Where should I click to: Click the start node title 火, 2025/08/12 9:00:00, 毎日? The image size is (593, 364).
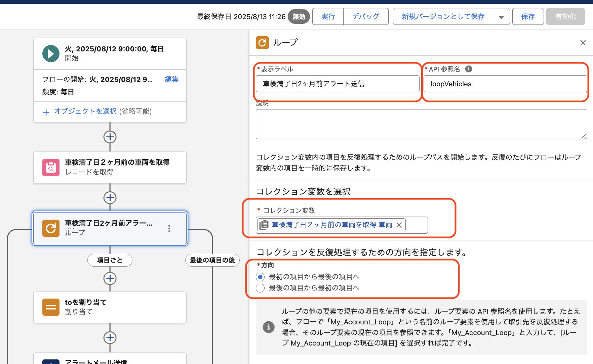[114, 49]
